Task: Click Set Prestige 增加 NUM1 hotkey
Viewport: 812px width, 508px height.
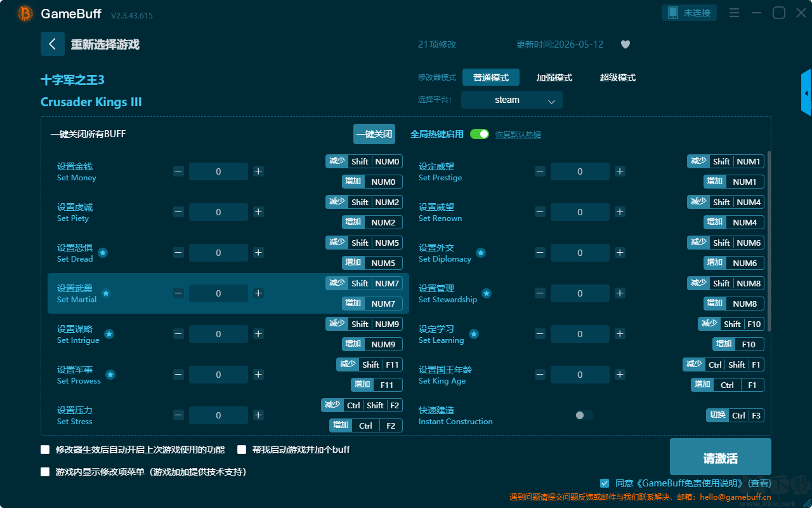Action: point(734,182)
